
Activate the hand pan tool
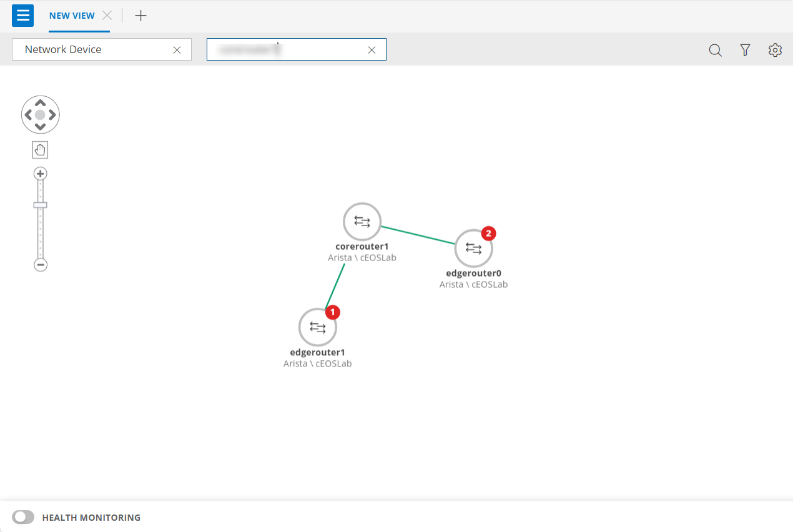point(40,149)
